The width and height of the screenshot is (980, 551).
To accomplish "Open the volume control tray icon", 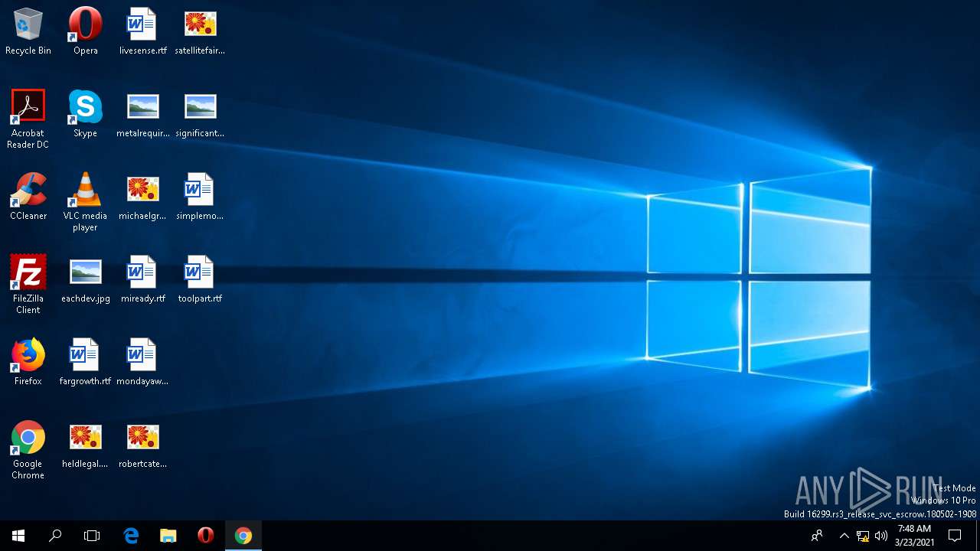I will coord(881,536).
